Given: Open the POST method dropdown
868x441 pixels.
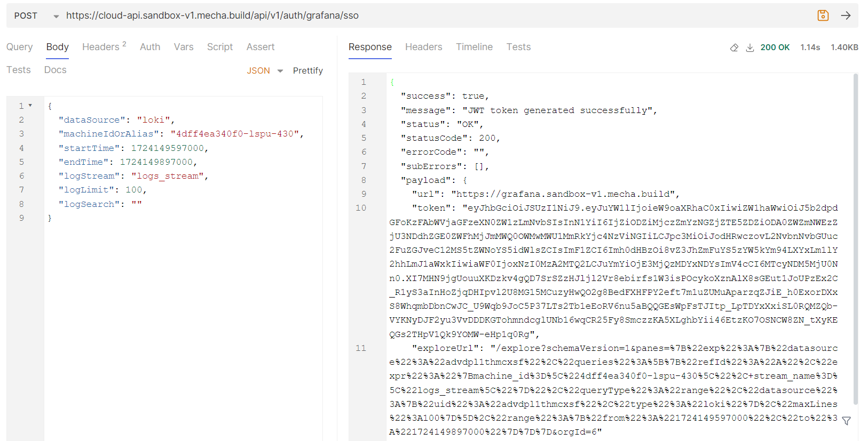Looking at the screenshot, I should pos(36,16).
